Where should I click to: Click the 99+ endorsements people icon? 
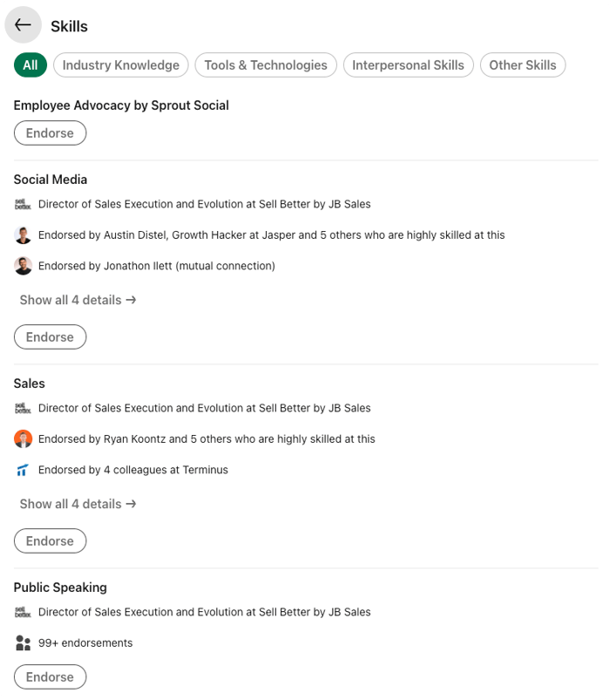point(23,643)
